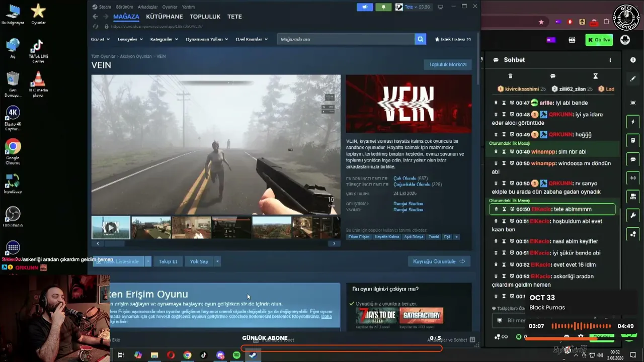
Task: Open Steam notifications bell
Action: 383,7
